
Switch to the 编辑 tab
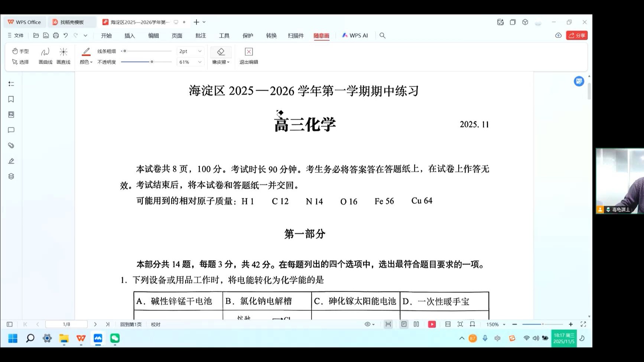click(x=153, y=36)
